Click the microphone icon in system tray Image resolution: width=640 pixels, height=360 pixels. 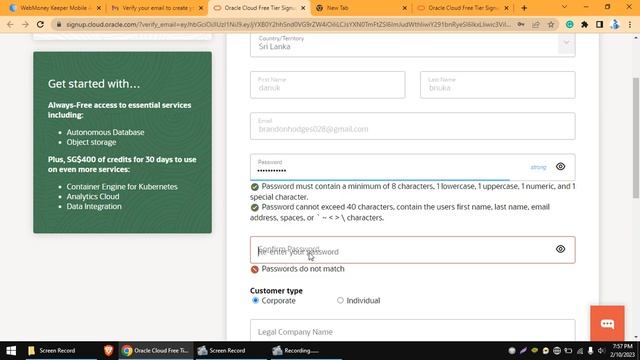click(x=590, y=351)
